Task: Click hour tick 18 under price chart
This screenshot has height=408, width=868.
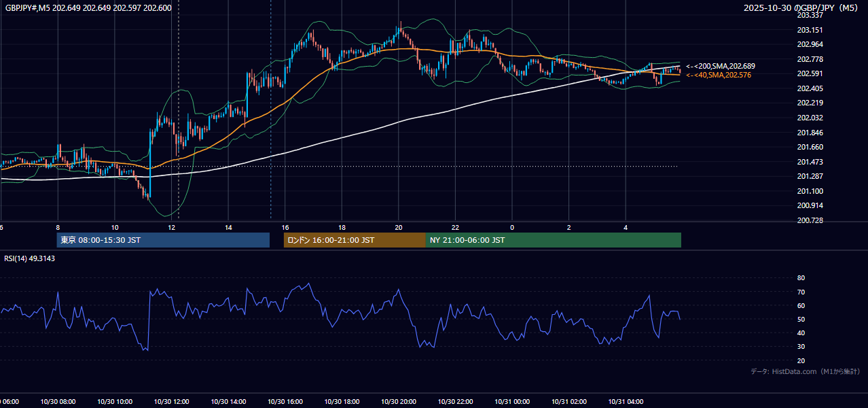Action: pyautogui.click(x=342, y=227)
